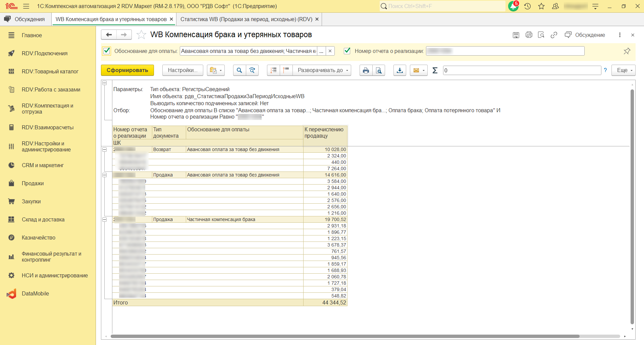This screenshot has height=345, width=644.
Task: Open the Еще menu dropdown
Action: coord(623,70)
